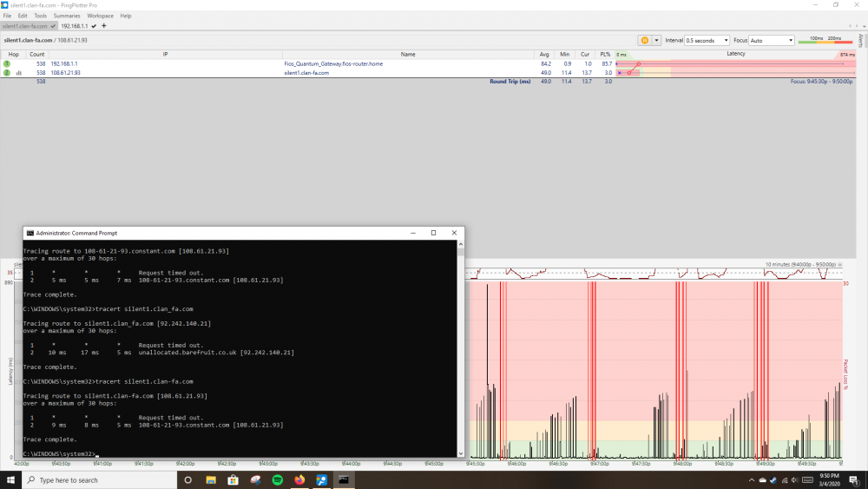Open the tab list dropdown arrow at top right
Image resolution: width=868 pixels, height=489 pixels.
[x=865, y=26]
